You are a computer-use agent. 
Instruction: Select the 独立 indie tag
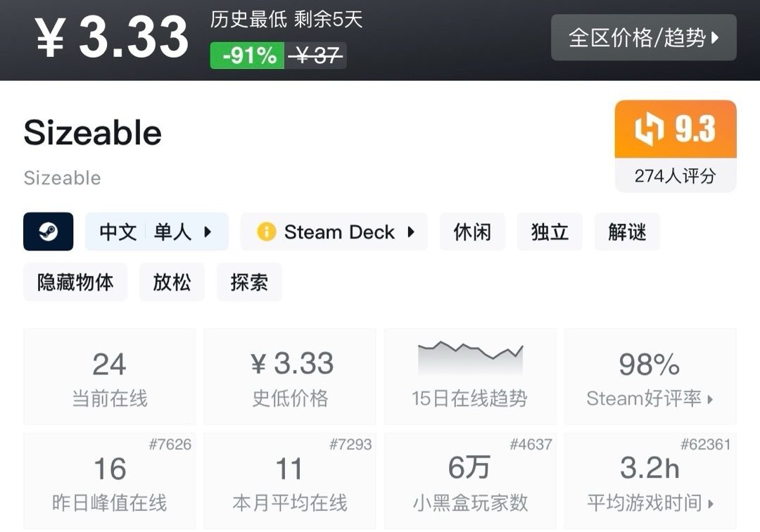pyautogui.click(x=550, y=232)
